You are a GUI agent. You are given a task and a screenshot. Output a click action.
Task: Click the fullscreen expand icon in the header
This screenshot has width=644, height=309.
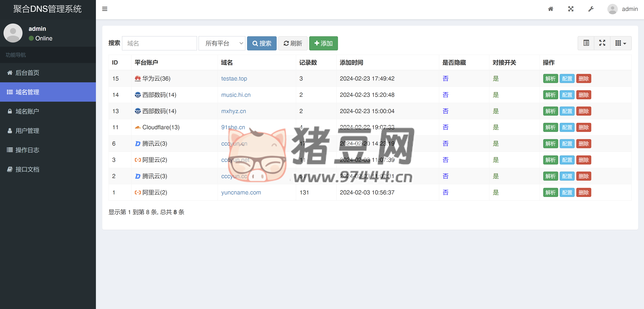pos(571,9)
